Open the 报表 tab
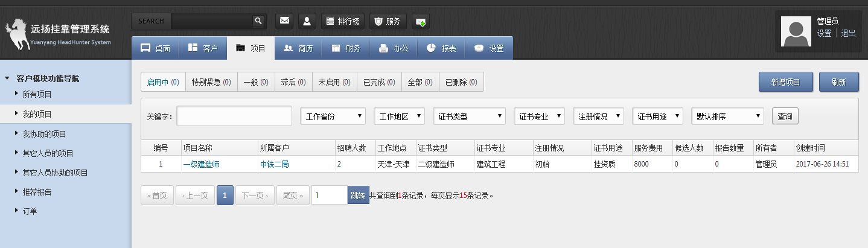Screen dimensions: 868x248 pos(441,48)
